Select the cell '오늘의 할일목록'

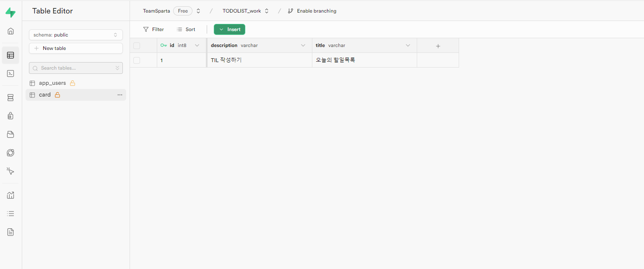coord(365,60)
